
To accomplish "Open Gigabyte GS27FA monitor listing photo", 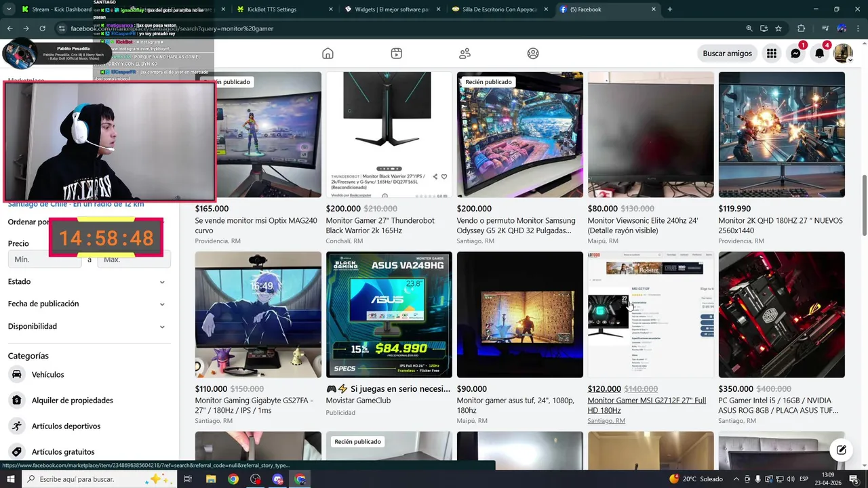I will pyautogui.click(x=258, y=314).
